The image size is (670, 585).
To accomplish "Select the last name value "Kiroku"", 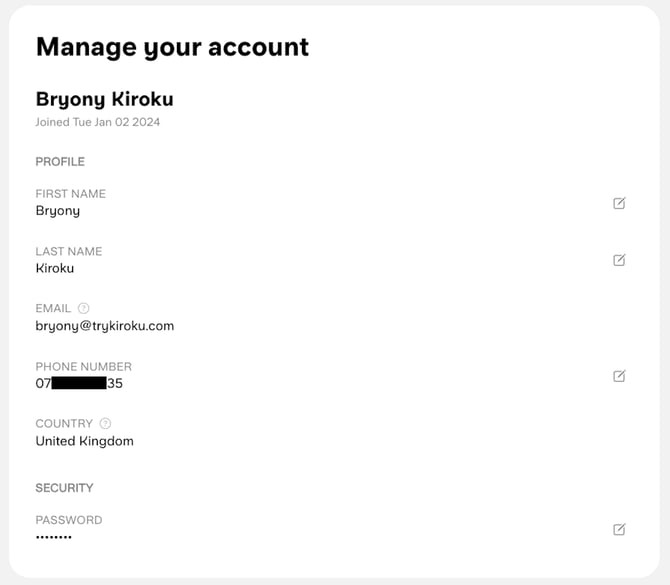I will (x=55, y=268).
